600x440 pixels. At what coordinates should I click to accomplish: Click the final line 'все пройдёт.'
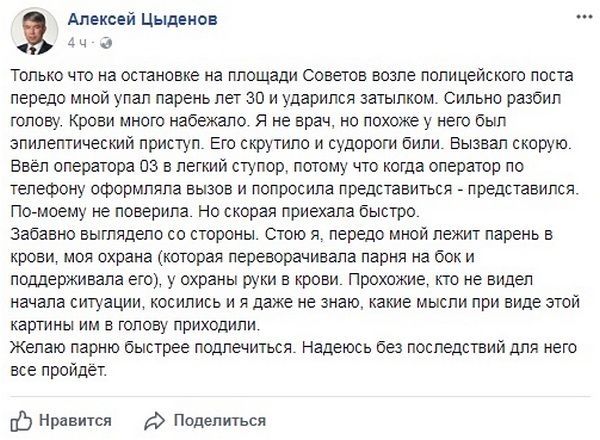pyautogui.click(x=59, y=370)
